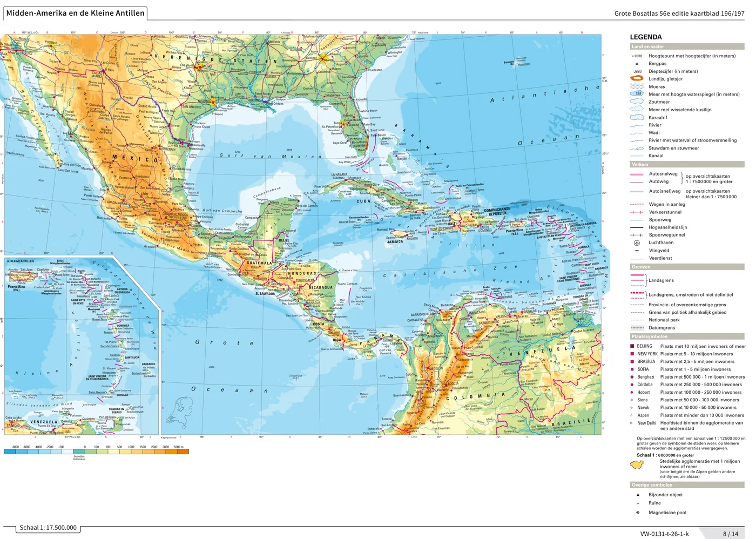Click the Luchthaven airport symbol in legend
This screenshot has width=756, height=539.
pyautogui.click(x=637, y=242)
